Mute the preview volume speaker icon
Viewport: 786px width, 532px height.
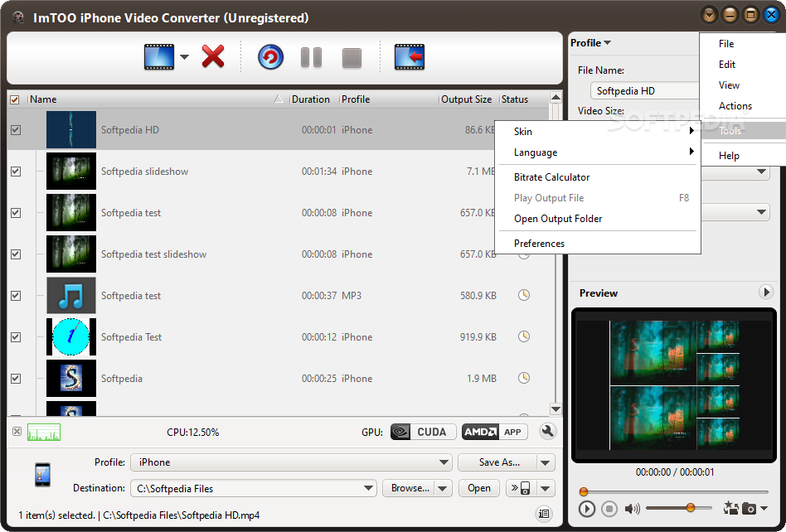(632, 509)
